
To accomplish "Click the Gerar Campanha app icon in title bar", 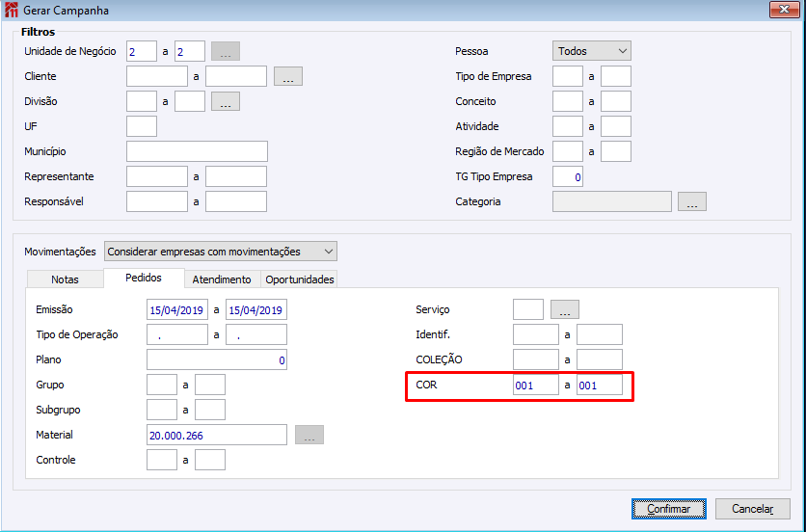I will point(12,10).
